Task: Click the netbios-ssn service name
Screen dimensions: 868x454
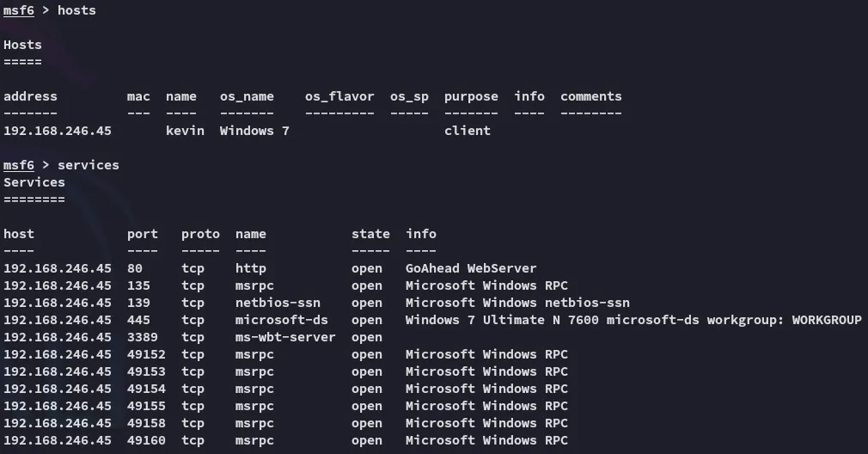Action: [278, 303]
